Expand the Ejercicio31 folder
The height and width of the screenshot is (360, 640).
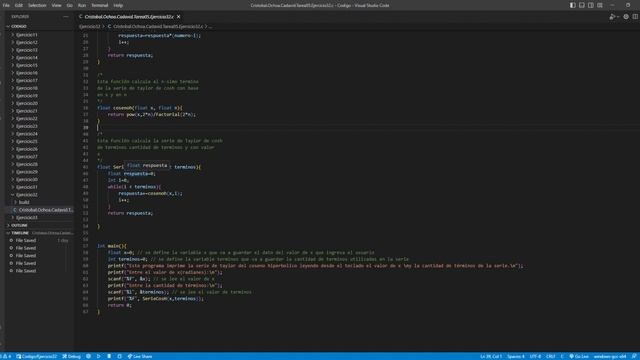click(x=39, y=187)
